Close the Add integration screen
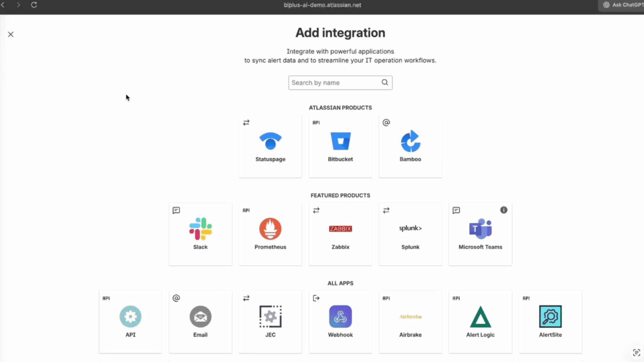This screenshot has height=362, width=644. pos(10,34)
